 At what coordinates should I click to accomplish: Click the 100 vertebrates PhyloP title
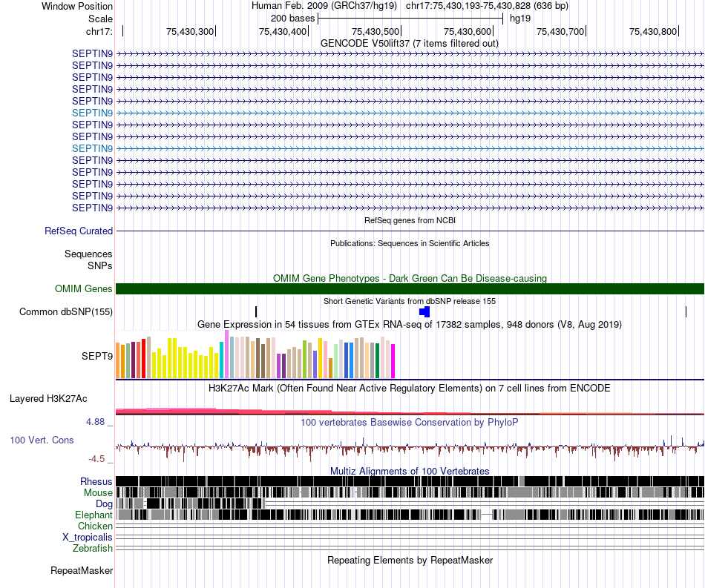(410, 422)
